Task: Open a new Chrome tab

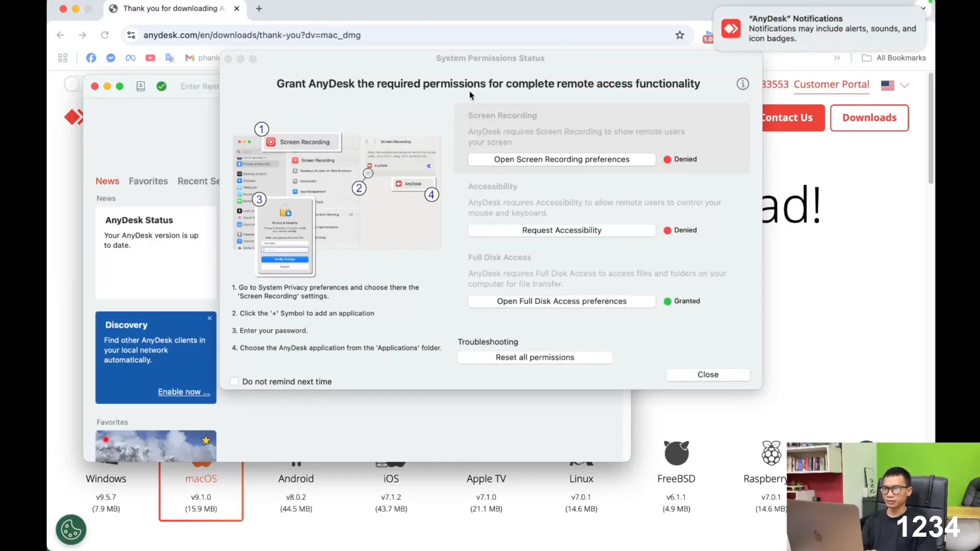Action: click(x=259, y=8)
